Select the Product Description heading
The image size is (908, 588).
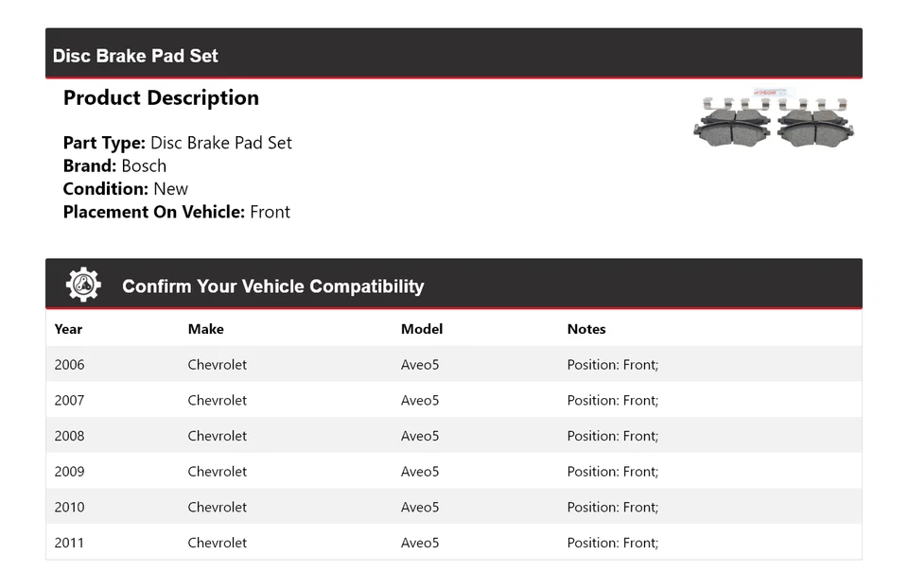pos(161,98)
